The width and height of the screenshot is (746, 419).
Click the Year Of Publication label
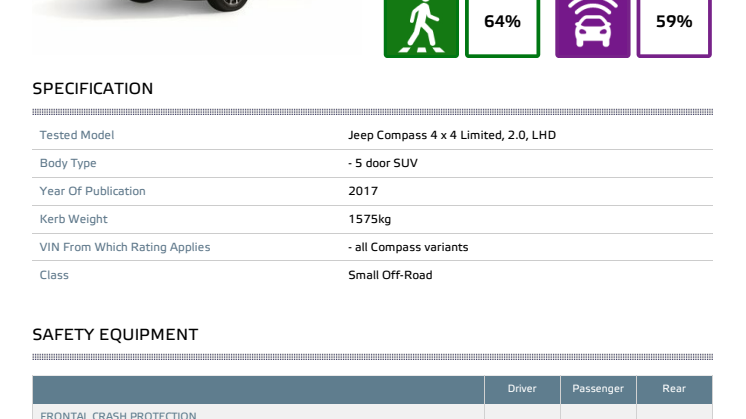click(92, 191)
